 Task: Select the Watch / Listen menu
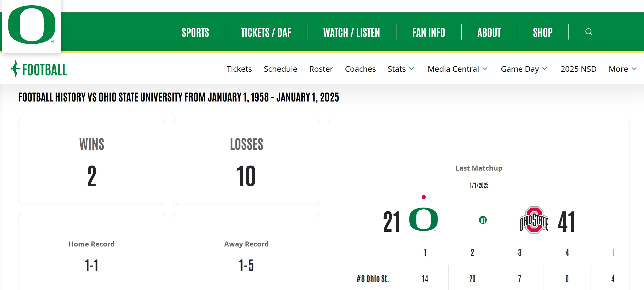[x=351, y=33]
